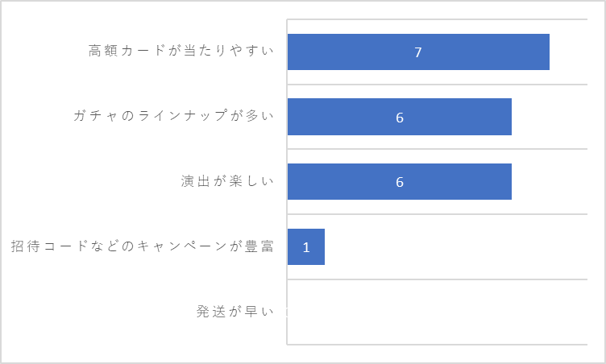The height and width of the screenshot is (364, 606).
Task: Click the small bar valued 1
Action: point(306,246)
